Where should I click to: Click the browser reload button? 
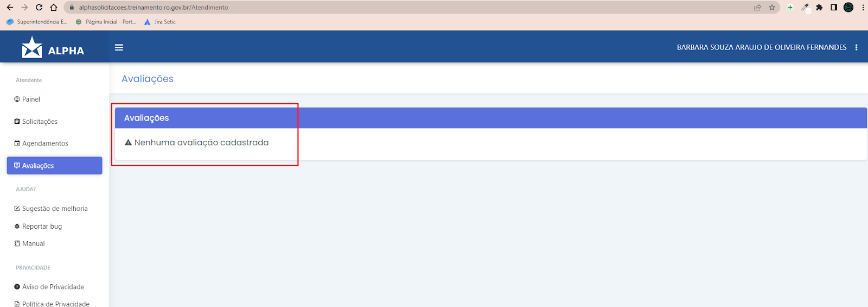pyautogui.click(x=39, y=8)
